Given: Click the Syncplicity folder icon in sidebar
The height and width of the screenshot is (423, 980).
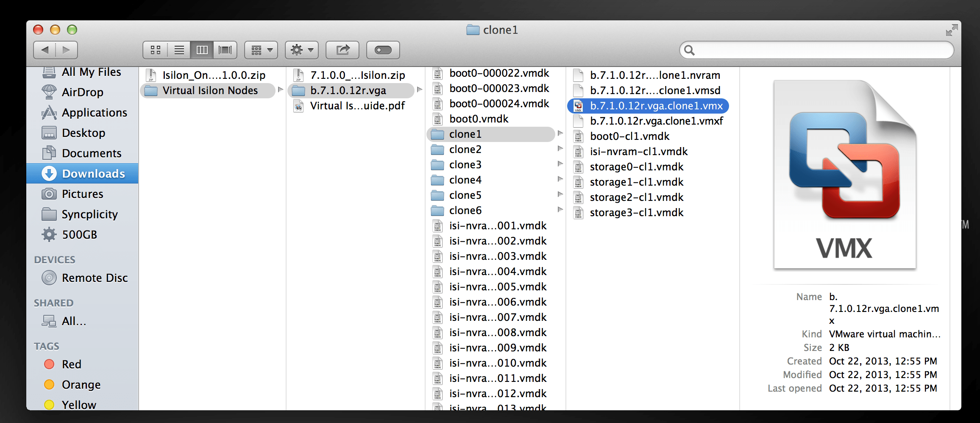Looking at the screenshot, I should pos(49,214).
